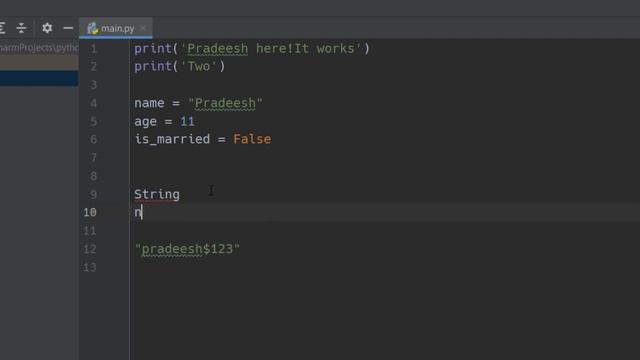This screenshot has height=360, width=640.
Task: Collapse all items with the toolbar icon
Action: click(x=21, y=28)
